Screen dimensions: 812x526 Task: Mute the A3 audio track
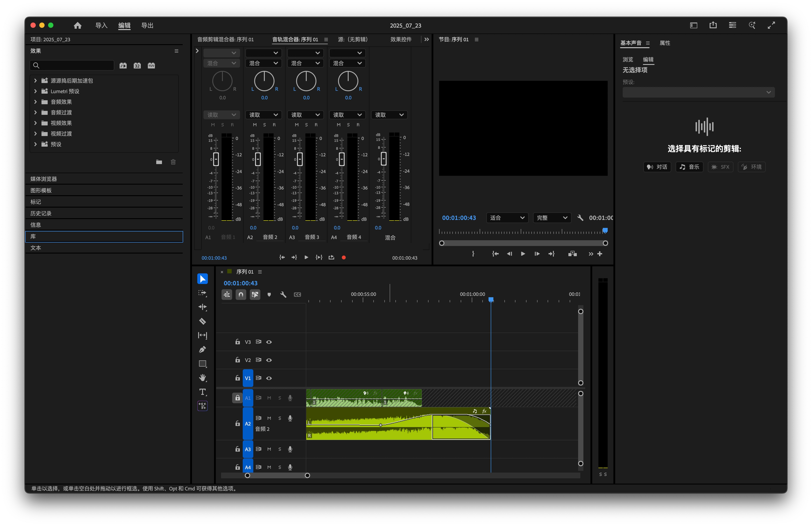pyautogui.click(x=269, y=449)
